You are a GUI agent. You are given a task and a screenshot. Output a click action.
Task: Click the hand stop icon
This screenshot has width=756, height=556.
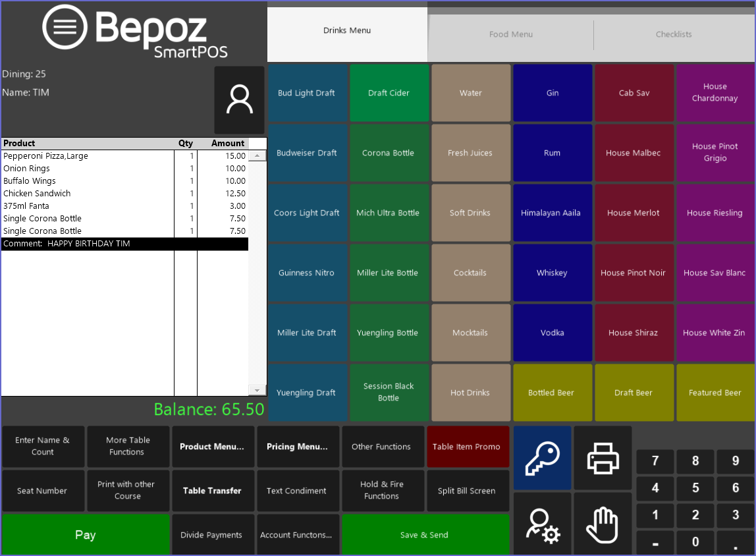603,524
